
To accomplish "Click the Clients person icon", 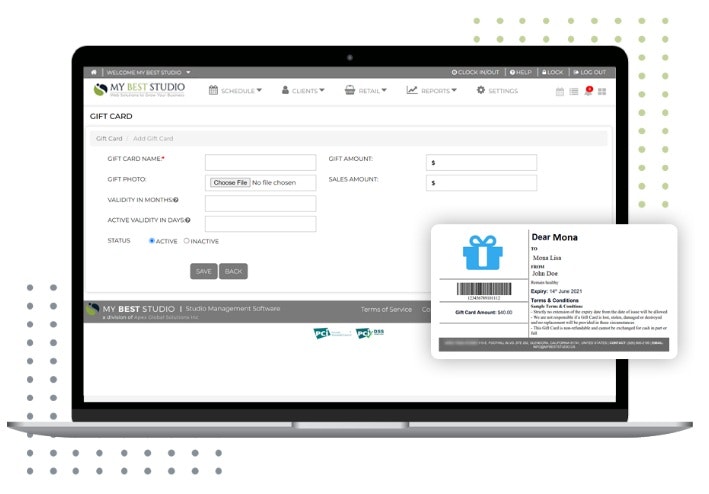I will pyautogui.click(x=285, y=90).
